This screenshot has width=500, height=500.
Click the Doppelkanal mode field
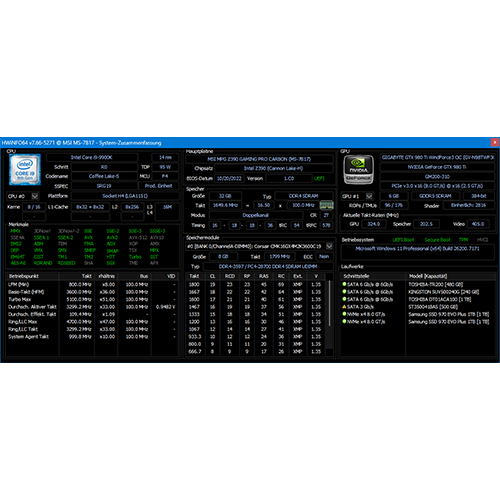coord(256,215)
